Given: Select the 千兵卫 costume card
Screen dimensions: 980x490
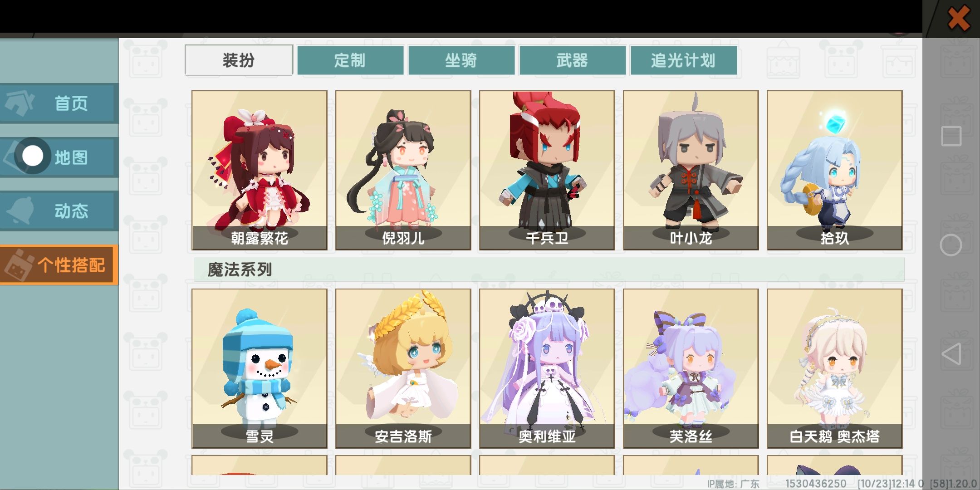Looking at the screenshot, I should (x=547, y=170).
